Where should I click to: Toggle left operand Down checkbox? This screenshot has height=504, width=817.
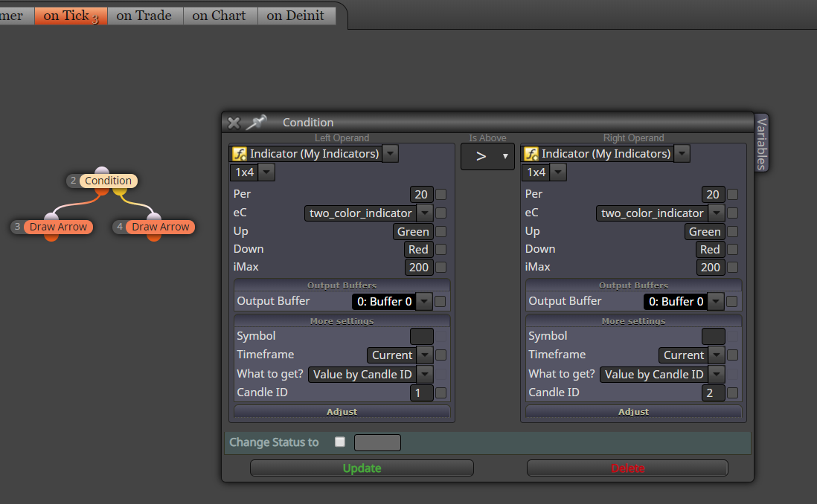pos(440,249)
